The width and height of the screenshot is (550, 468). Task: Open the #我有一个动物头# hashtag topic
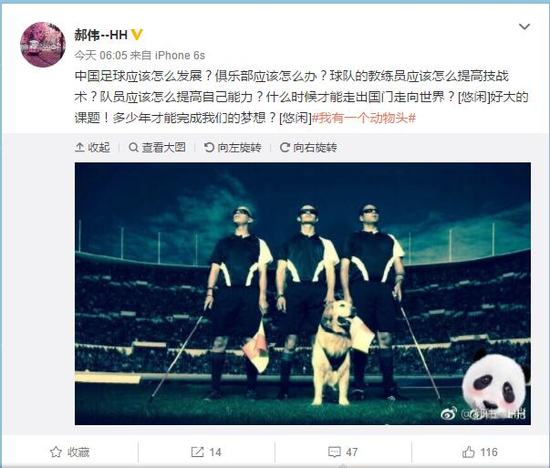coord(364,118)
